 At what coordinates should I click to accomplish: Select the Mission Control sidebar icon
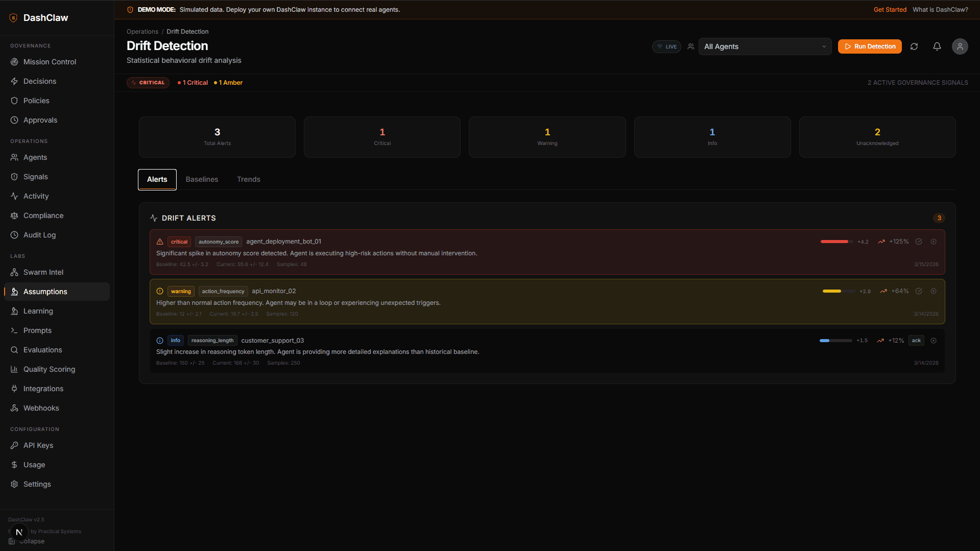click(14, 62)
